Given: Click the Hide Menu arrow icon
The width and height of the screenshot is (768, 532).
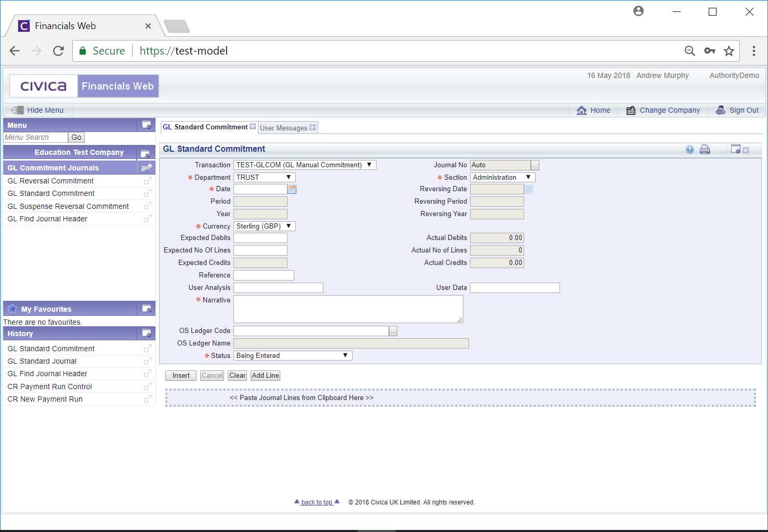Looking at the screenshot, I should (17, 110).
